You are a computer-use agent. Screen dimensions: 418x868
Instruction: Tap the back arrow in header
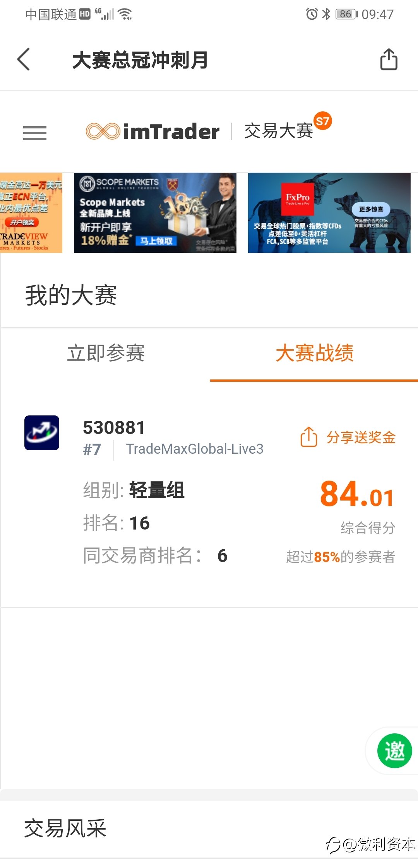(x=24, y=59)
